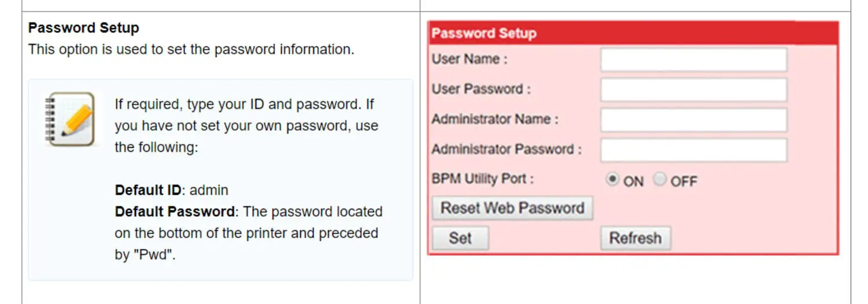Screen dimensions: 868x304
Task: Click the Administrator Password label text
Action: click(x=506, y=149)
